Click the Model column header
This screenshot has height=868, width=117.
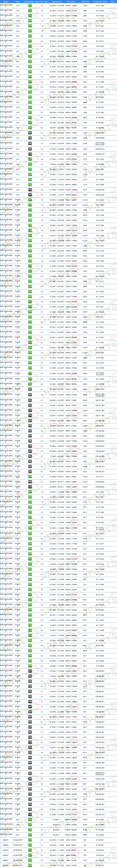(x=18, y=1)
